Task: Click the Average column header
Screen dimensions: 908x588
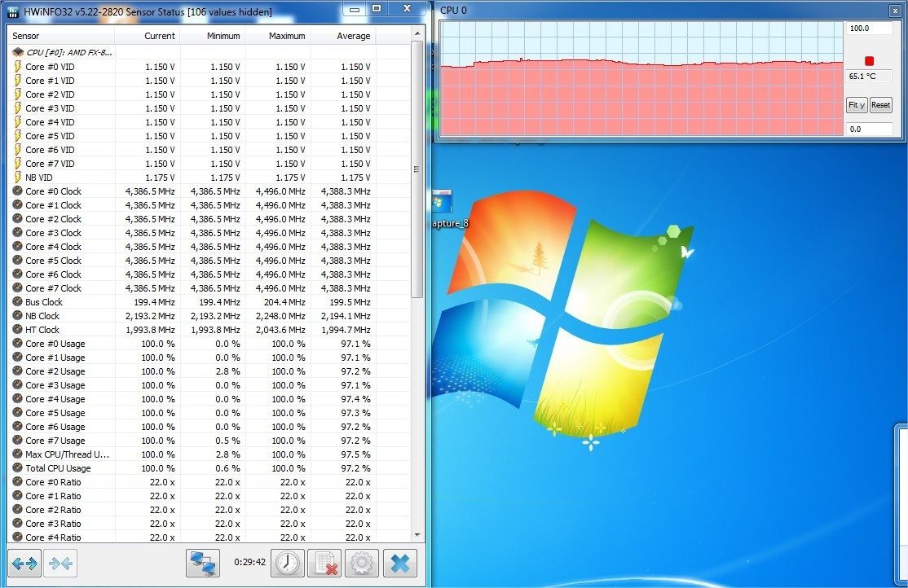Action: [x=343, y=36]
